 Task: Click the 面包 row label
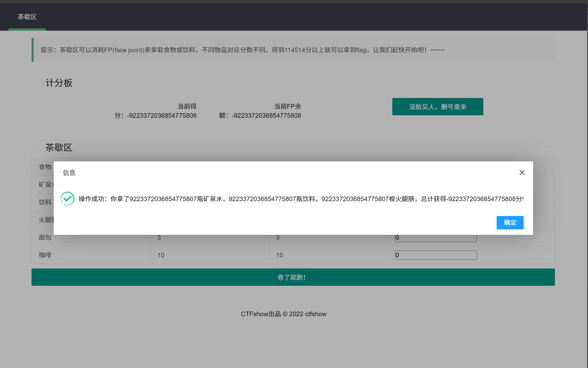[x=45, y=238]
